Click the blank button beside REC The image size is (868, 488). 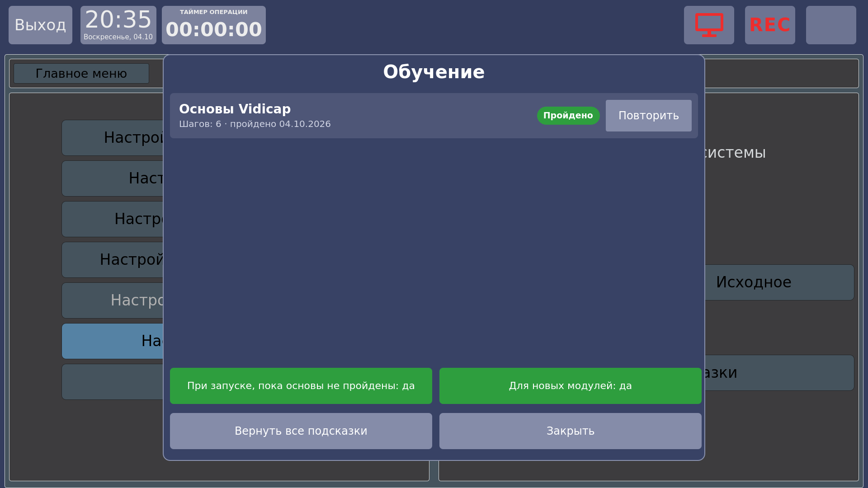point(831,25)
